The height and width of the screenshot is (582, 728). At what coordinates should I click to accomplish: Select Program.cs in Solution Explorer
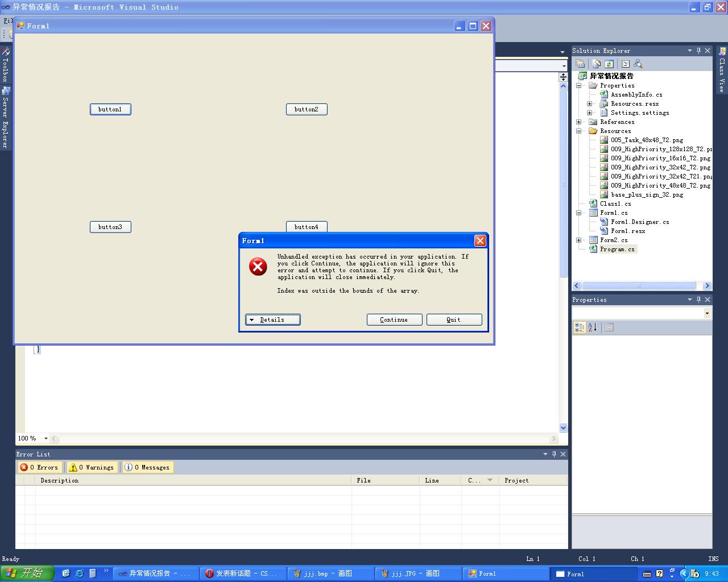(617, 249)
